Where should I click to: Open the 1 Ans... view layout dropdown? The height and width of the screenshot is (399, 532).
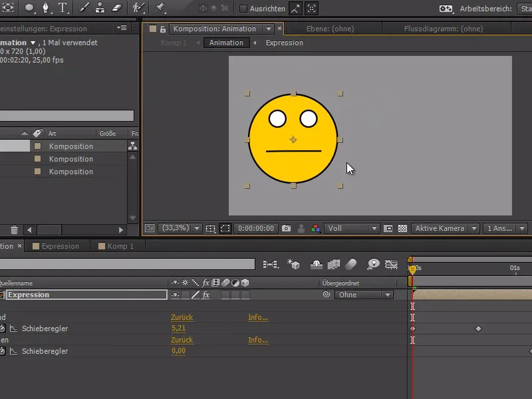click(x=505, y=228)
